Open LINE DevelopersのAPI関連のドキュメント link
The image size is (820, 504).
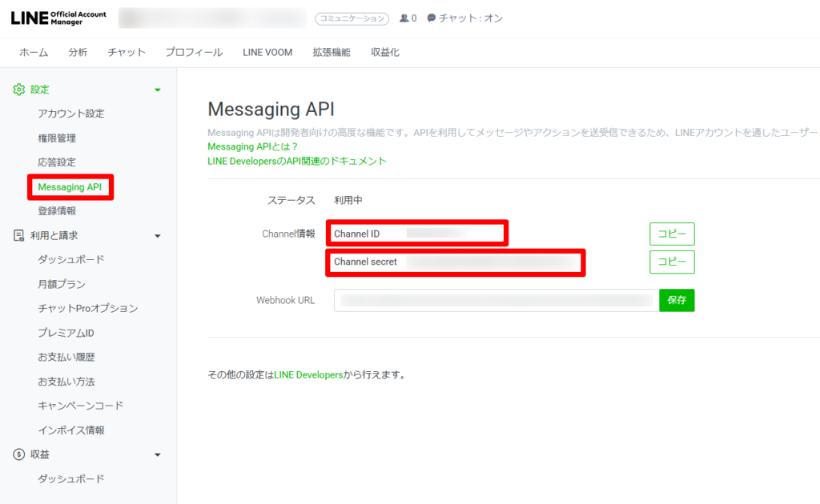pyautogui.click(x=297, y=161)
